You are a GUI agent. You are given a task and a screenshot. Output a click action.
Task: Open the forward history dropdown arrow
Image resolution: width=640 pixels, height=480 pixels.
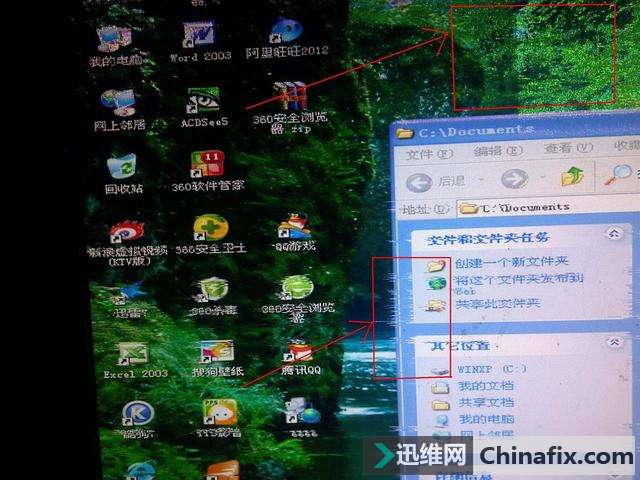(543, 178)
